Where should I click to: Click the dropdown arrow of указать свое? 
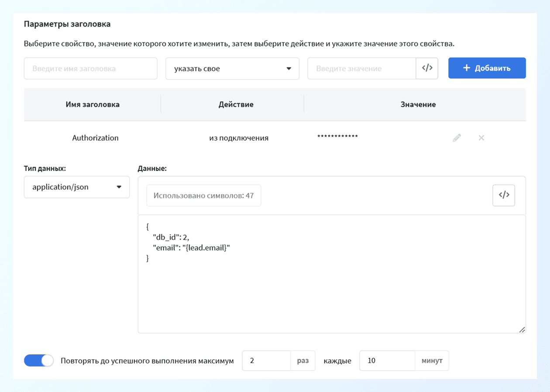[x=289, y=68]
